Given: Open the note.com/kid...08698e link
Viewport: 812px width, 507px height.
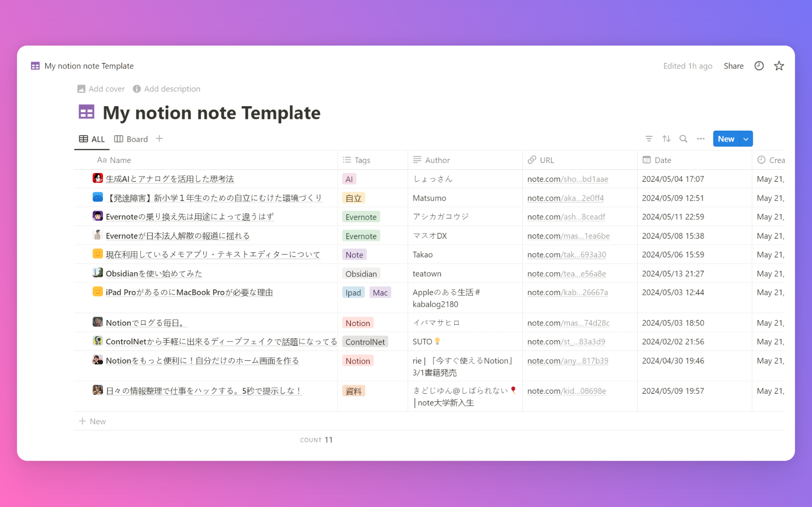Looking at the screenshot, I should point(566,390).
